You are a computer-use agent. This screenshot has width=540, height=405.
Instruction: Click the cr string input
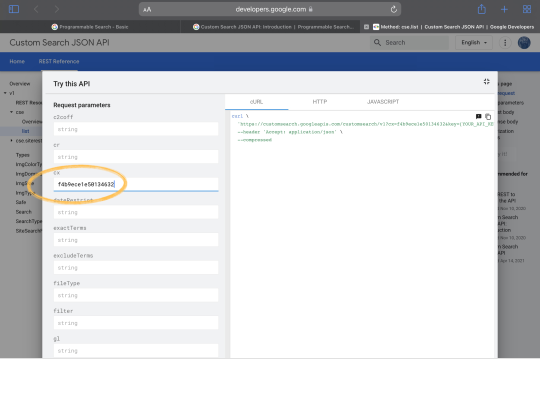pyautogui.click(x=136, y=157)
